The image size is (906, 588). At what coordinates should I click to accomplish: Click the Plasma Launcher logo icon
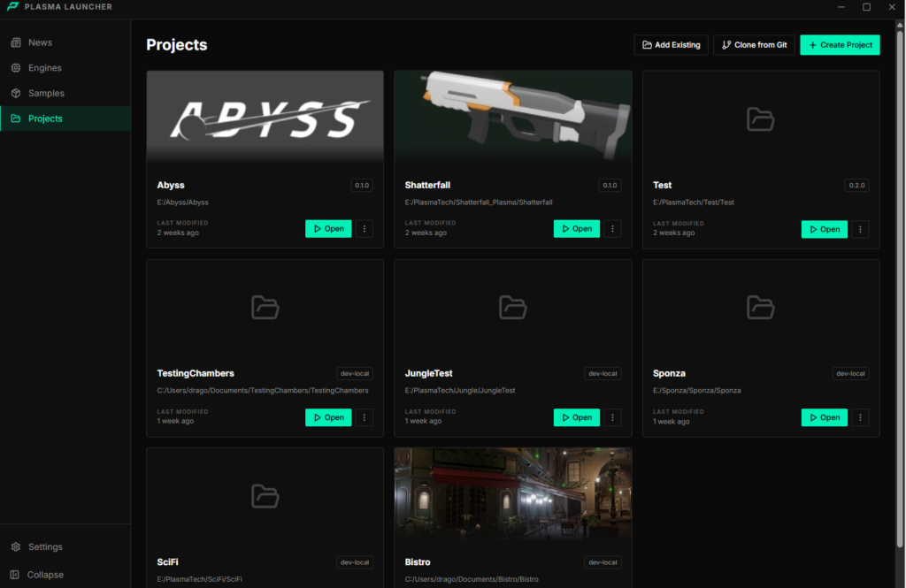(x=13, y=7)
